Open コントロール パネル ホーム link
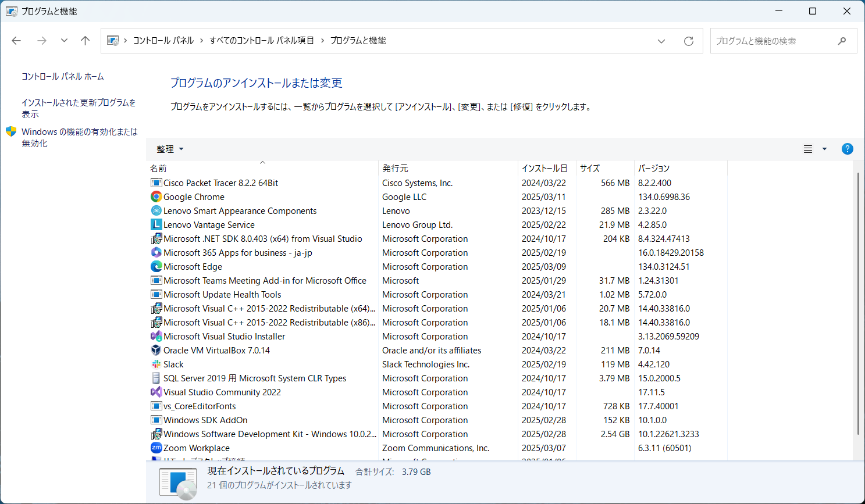 coord(63,77)
